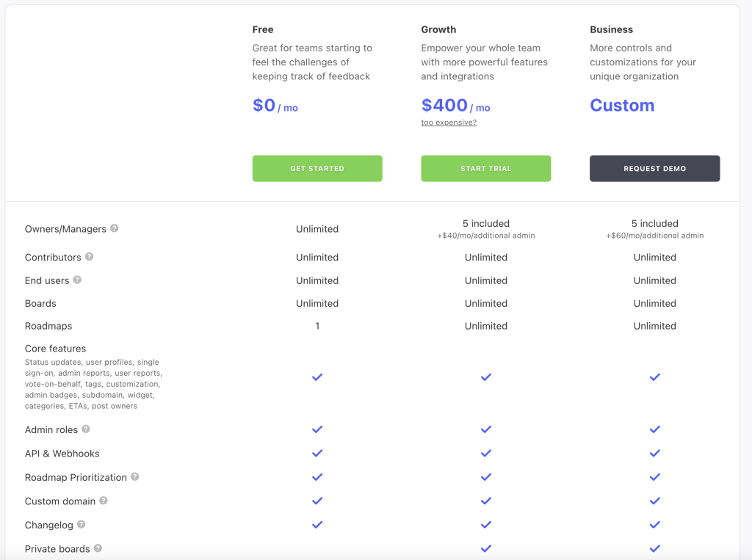
Task: Click the API & Webhooks label
Action: (x=62, y=454)
